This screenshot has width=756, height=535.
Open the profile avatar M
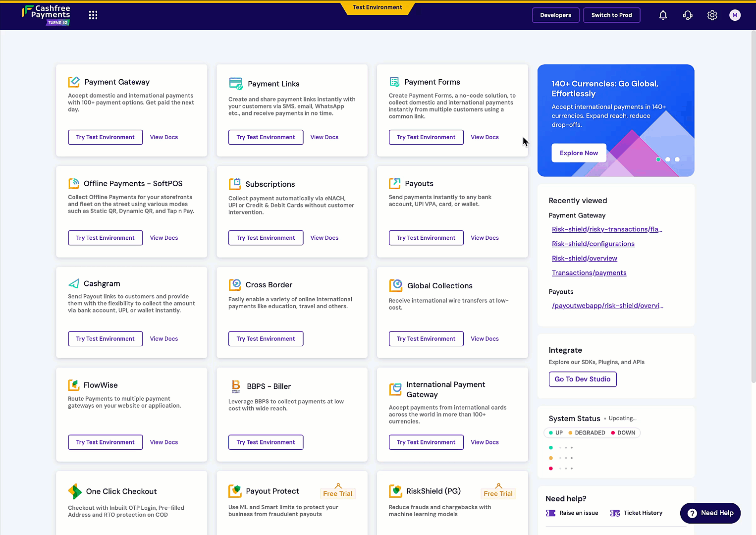pyautogui.click(x=735, y=15)
